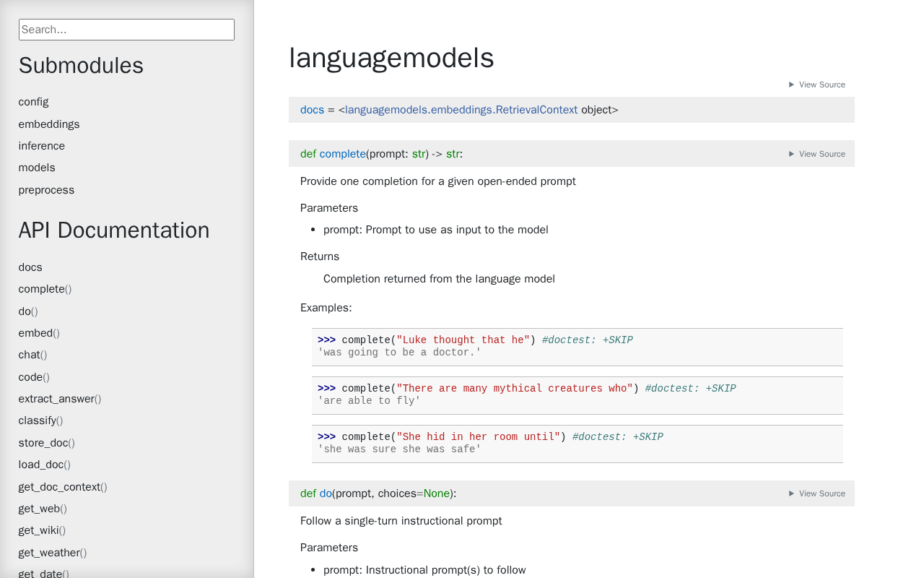Jump to docs in API Documentation sidebar
Image resolution: width=924 pixels, height=578 pixels.
click(x=30, y=267)
